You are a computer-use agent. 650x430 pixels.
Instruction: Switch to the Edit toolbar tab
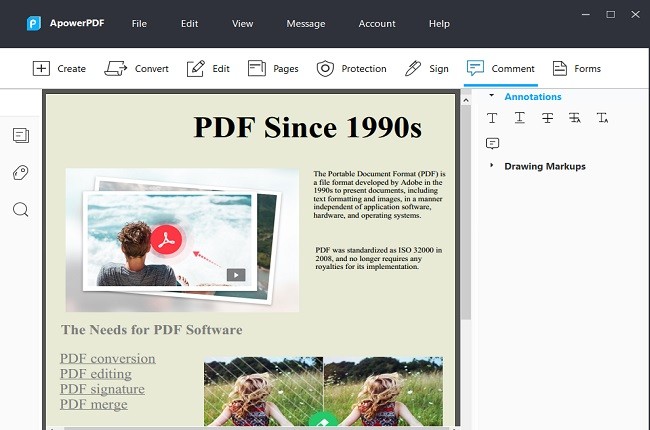point(208,68)
